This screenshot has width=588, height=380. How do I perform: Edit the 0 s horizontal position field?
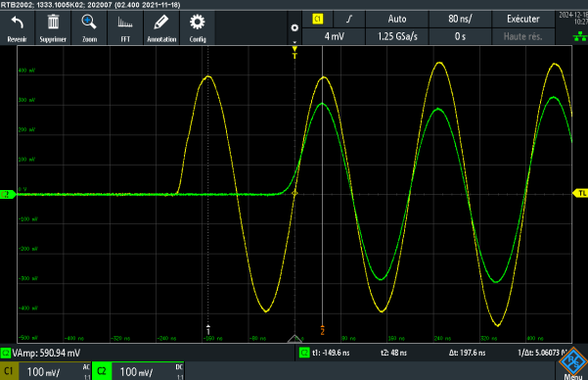(x=460, y=36)
